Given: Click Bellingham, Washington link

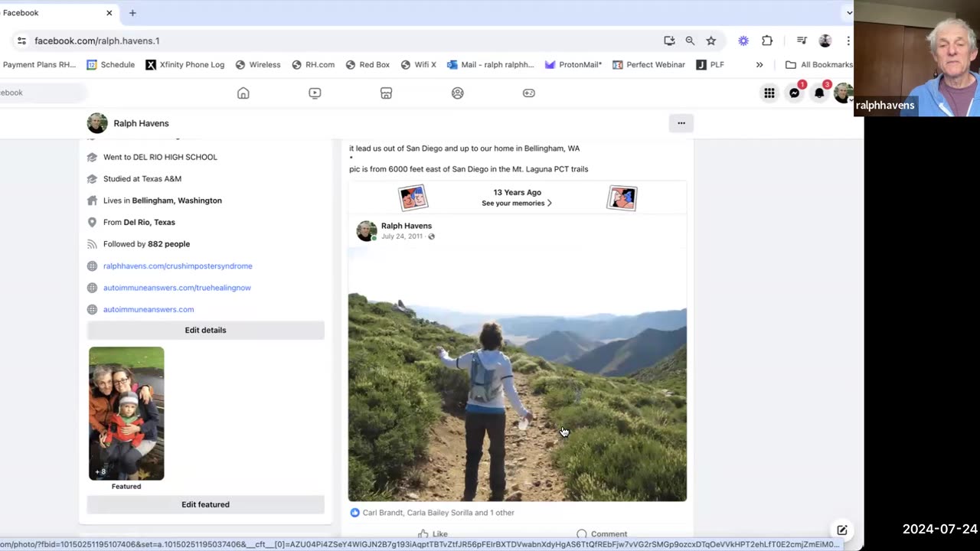Looking at the screenshot, I should [x=177, y=201].
